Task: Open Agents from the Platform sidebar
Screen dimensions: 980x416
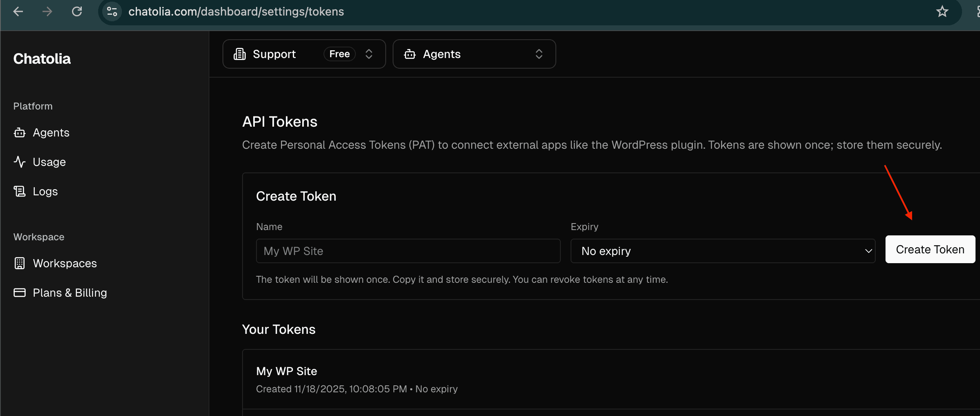Action: pos(51,133)
